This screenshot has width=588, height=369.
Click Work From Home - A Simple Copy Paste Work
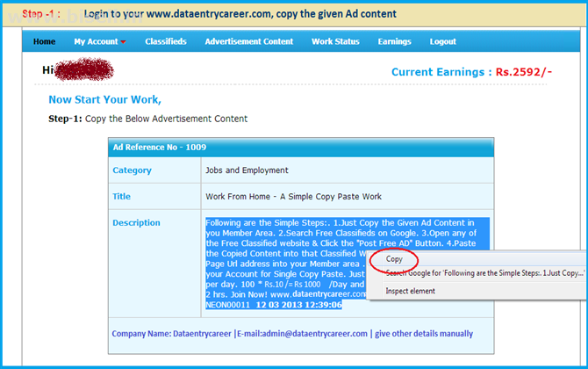pyautogui.click(x=293, y=196)
